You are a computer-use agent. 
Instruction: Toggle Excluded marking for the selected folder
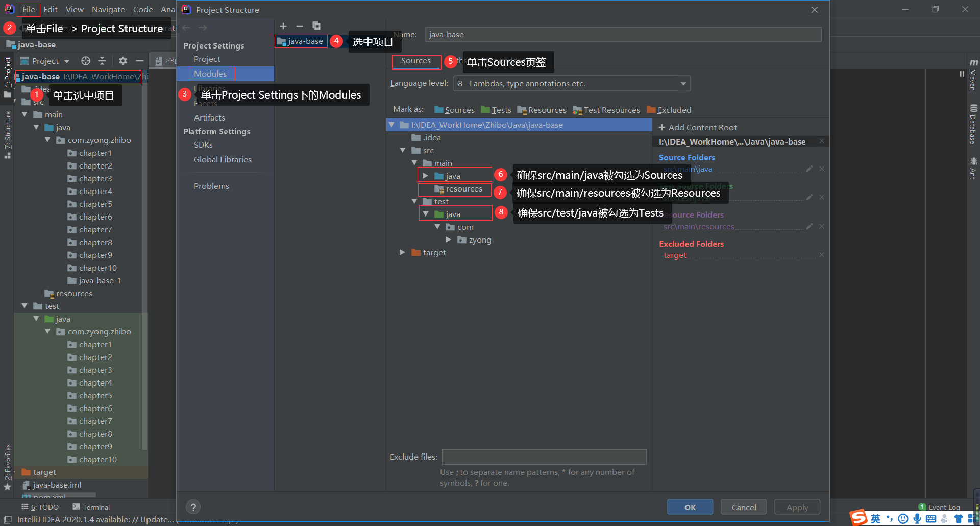tap(669, 110)
